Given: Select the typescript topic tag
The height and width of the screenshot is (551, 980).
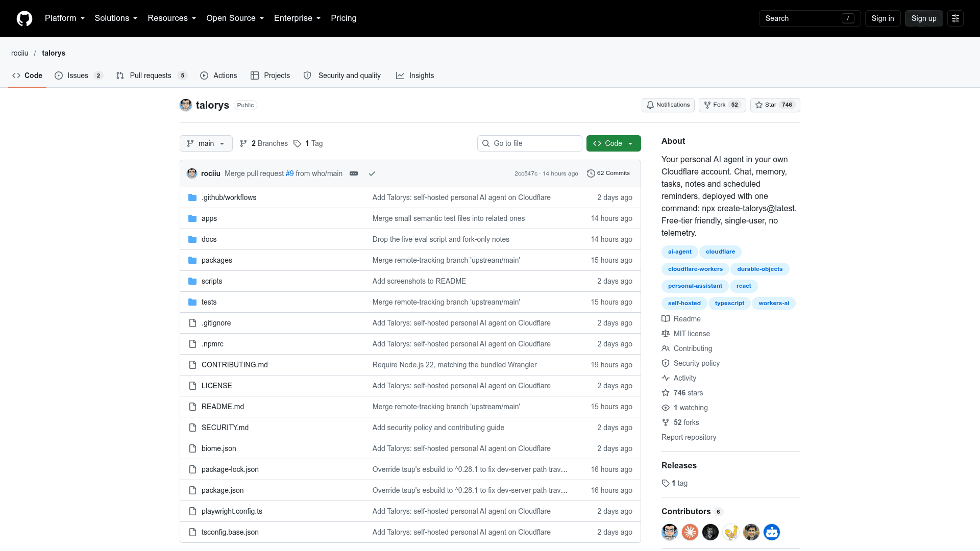Looking at the screenshot, I should tap(729, 303).
